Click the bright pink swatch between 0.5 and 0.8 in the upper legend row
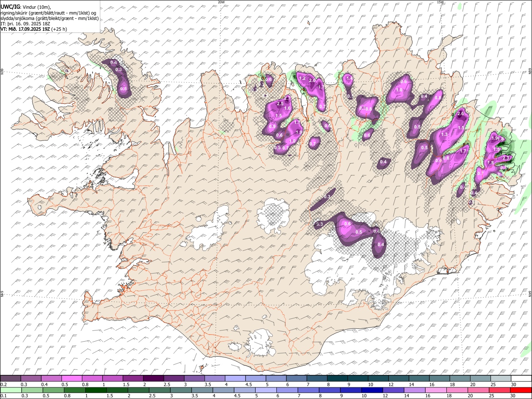 click(72, 379)
